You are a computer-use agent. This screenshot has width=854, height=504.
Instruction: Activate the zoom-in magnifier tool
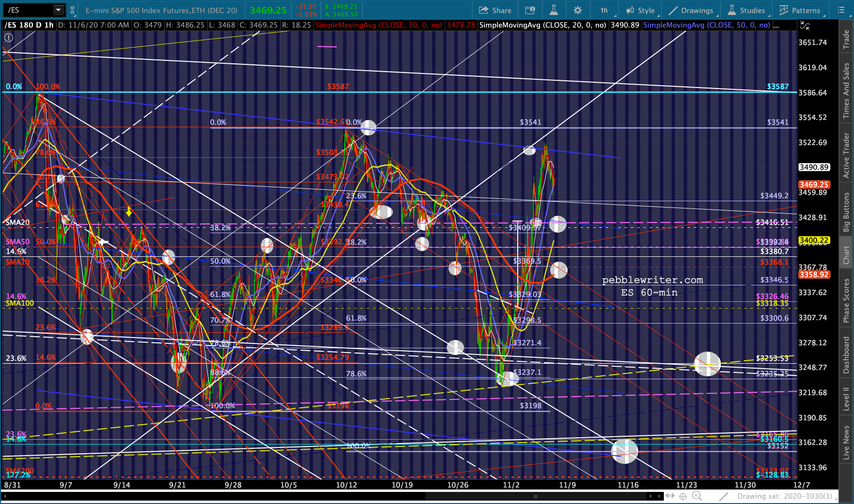pos(697,496)
